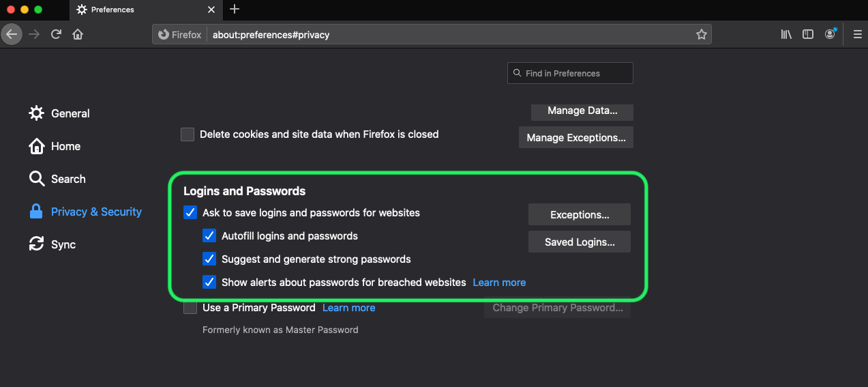The width and height of the screenshot is (868, 387).
Task: Toggle the sidebar view icon
Action: (808, 34)
